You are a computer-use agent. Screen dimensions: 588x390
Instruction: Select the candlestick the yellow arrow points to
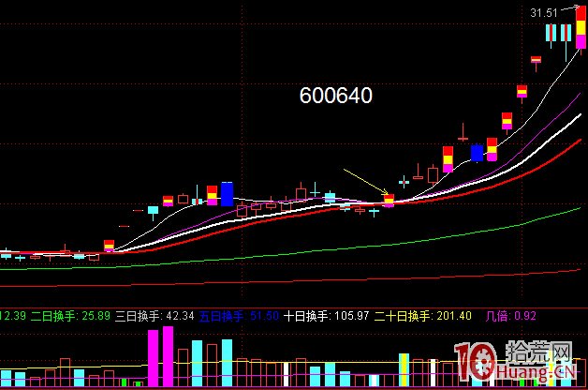(390, 201)
